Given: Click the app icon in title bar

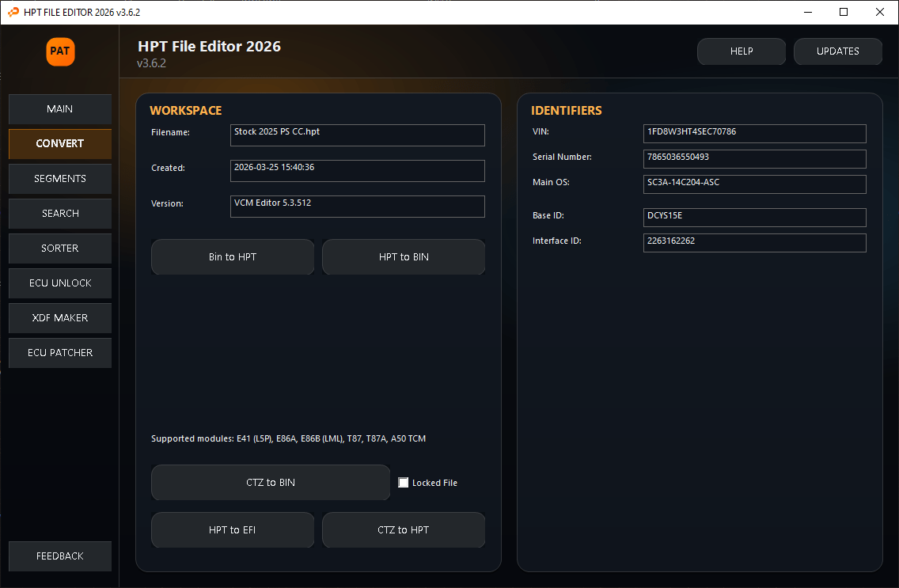Looking at the screenshot, I should 13,12.
